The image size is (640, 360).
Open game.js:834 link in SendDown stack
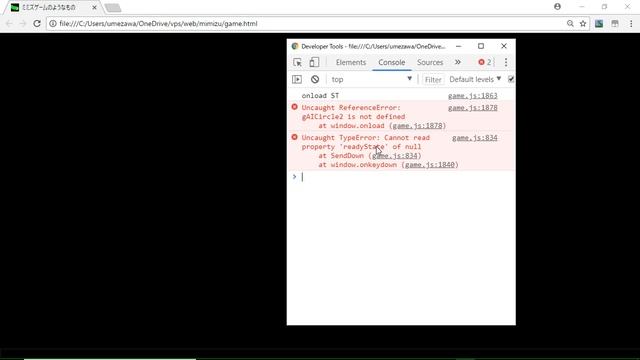click(395, 156)
